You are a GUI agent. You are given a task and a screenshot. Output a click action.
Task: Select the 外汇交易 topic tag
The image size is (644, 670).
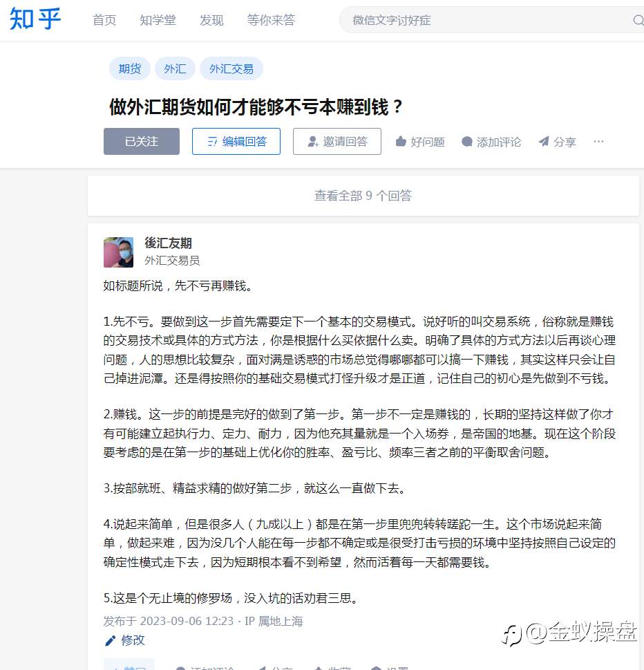pyautogui.click(x=231, y=68)
